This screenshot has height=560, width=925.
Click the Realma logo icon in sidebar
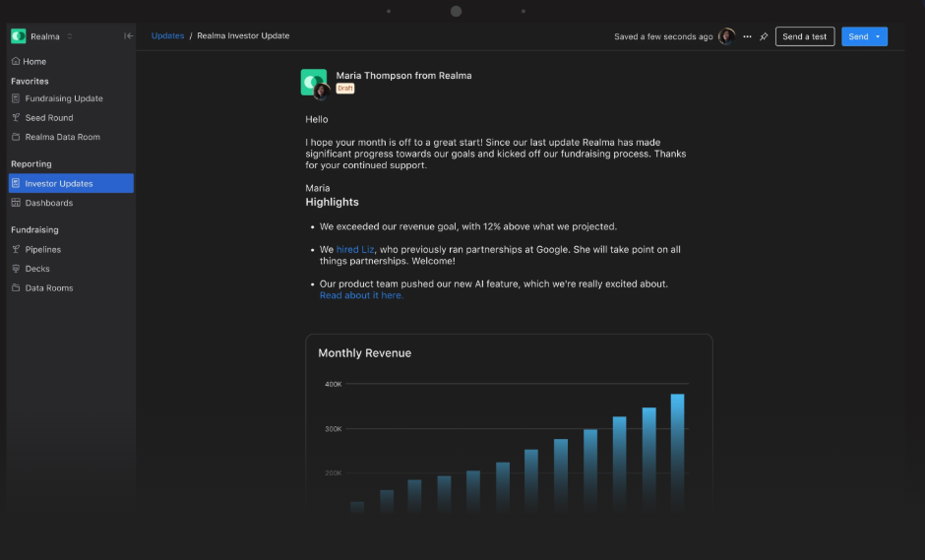point(19,36)
